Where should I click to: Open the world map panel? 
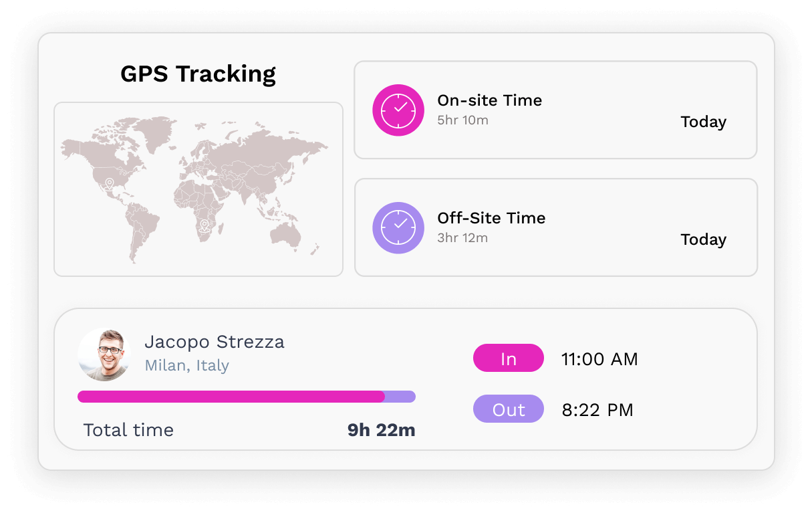click(x=198, y=189)
